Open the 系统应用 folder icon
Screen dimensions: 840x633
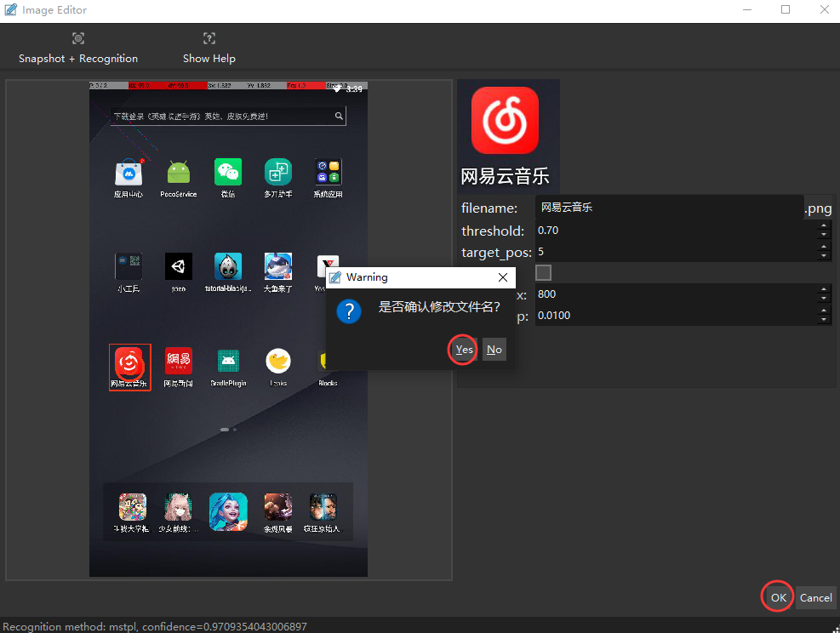[328, 173]
